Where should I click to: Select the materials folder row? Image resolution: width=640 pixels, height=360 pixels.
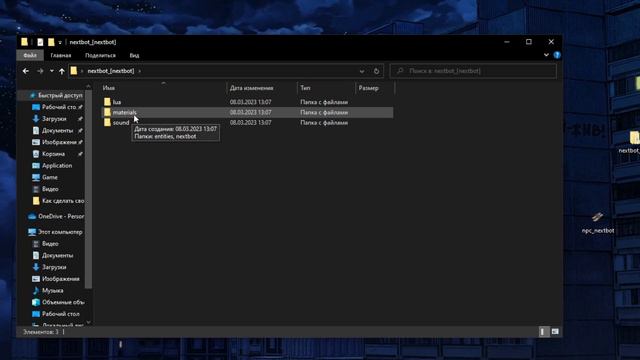(x=247, y=112)
